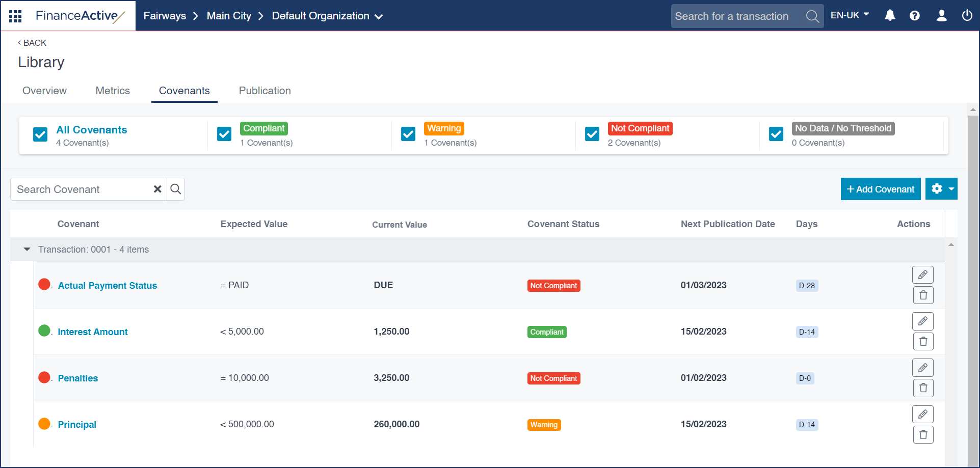Open the help question mark icon

pos(915,16)
